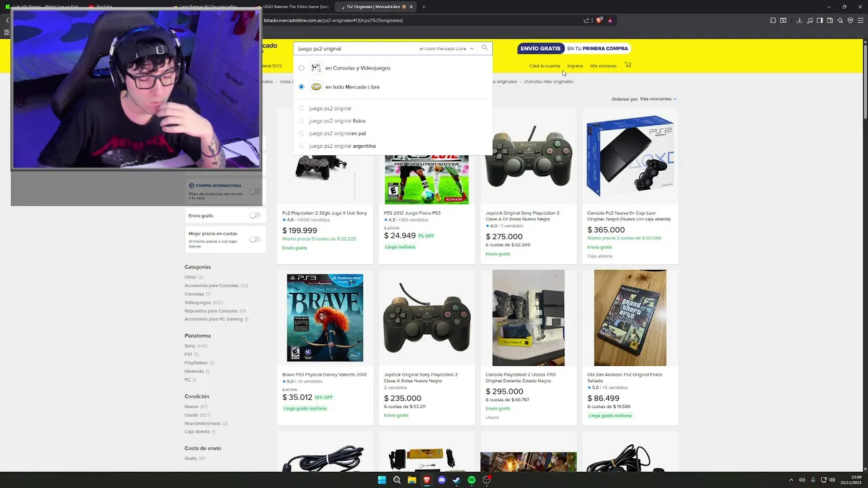Choose suggestion 'juego ps2 original físico'
Screen dimensions: 868x488
tap(337, 121)
